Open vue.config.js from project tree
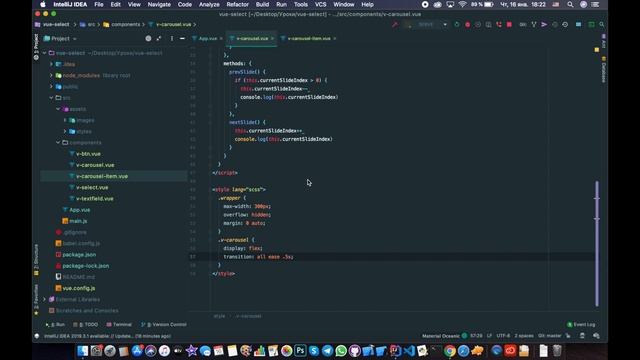This screenshot has height=360, width=640. 79,288
